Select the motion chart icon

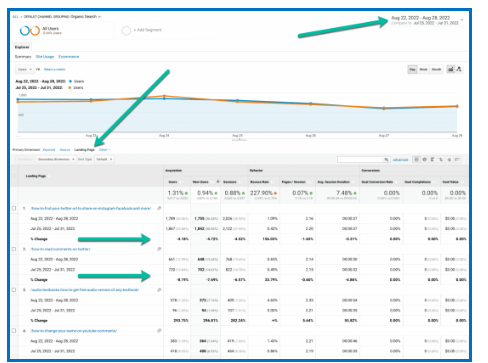(x=459, y=69)
